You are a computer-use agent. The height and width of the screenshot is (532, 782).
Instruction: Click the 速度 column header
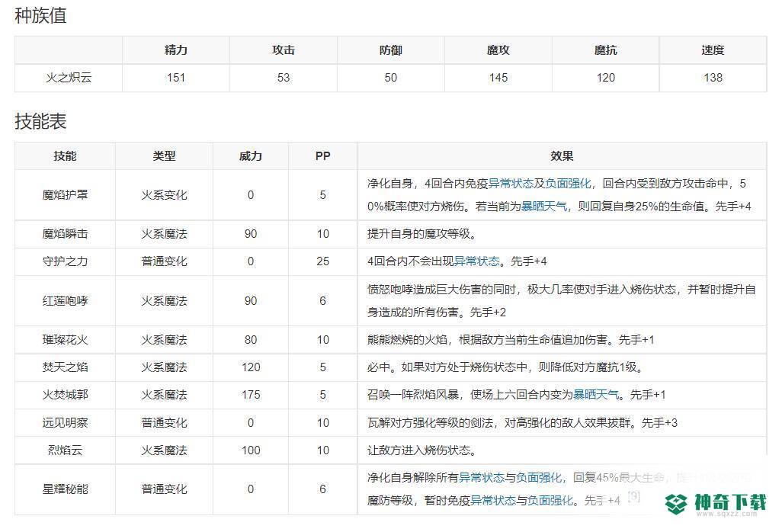[713, 50]
